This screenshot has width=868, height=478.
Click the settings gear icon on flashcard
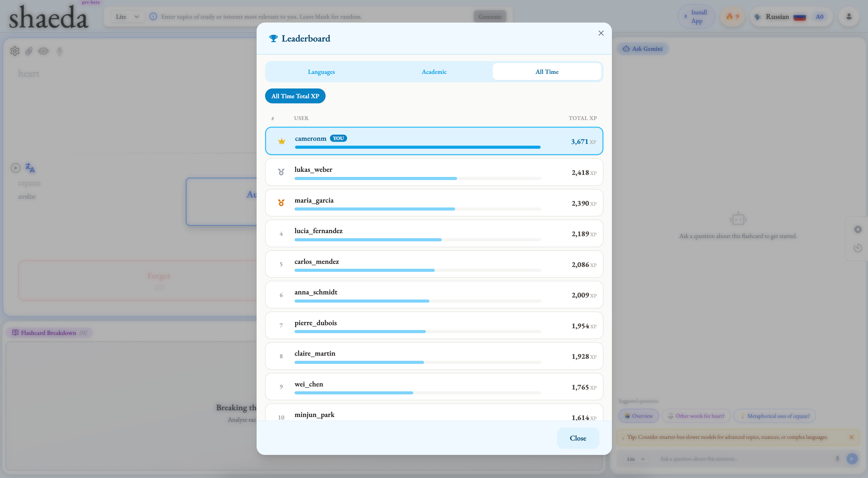[15, 51]
